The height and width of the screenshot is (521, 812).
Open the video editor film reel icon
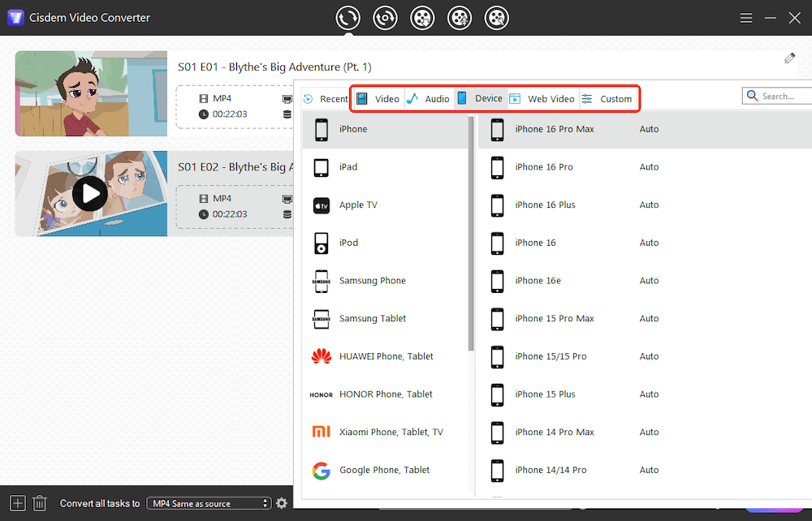pos(460,17)
